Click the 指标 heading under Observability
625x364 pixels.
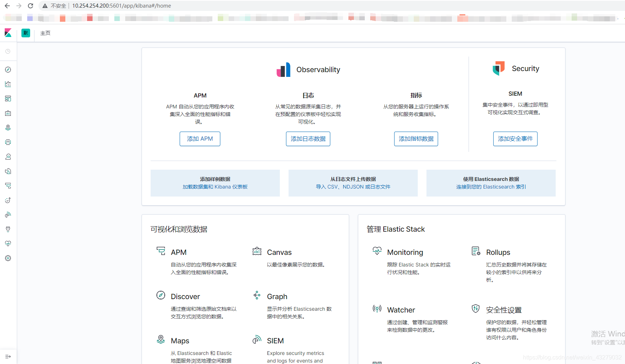[x=416, y=95]
